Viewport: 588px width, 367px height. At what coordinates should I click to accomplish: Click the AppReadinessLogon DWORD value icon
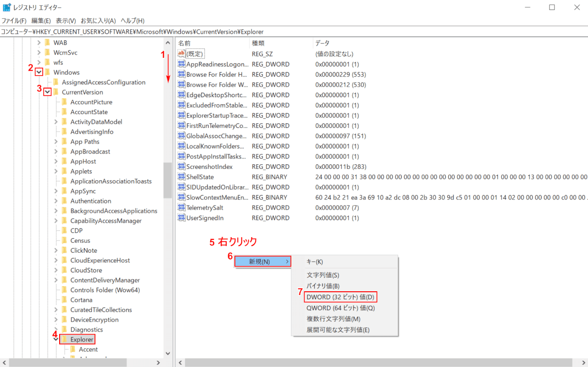coord(181,64)
